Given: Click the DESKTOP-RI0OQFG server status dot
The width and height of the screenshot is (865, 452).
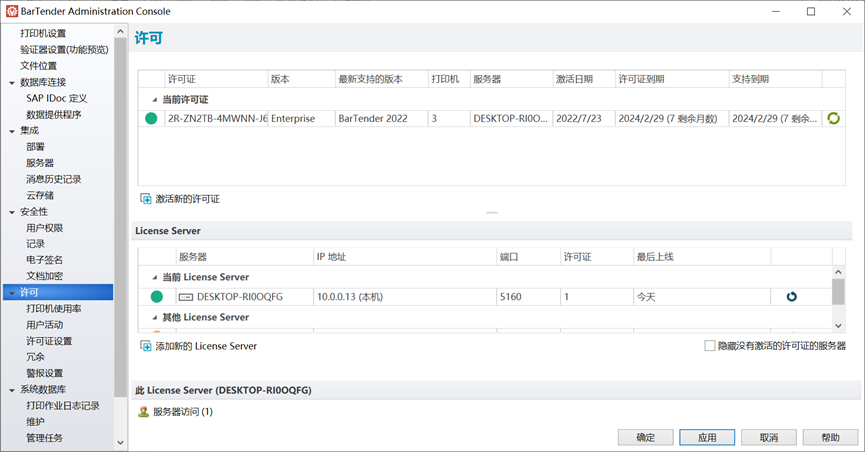Looking at the screenshot, I should 156,297.
